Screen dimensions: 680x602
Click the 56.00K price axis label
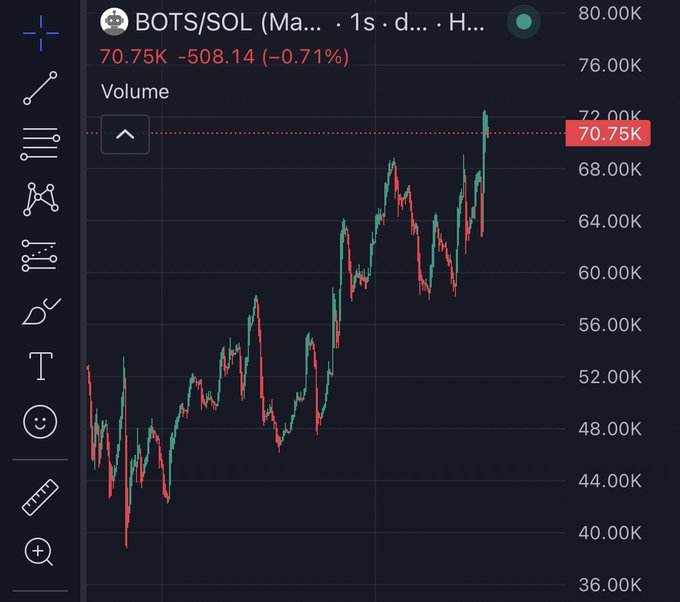tap(610, 325)
